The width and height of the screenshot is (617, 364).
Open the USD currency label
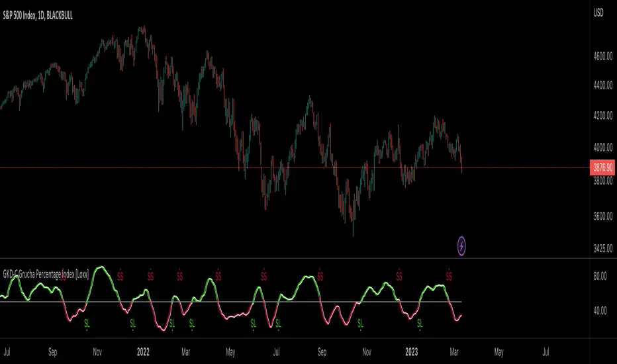pos(598,13)
